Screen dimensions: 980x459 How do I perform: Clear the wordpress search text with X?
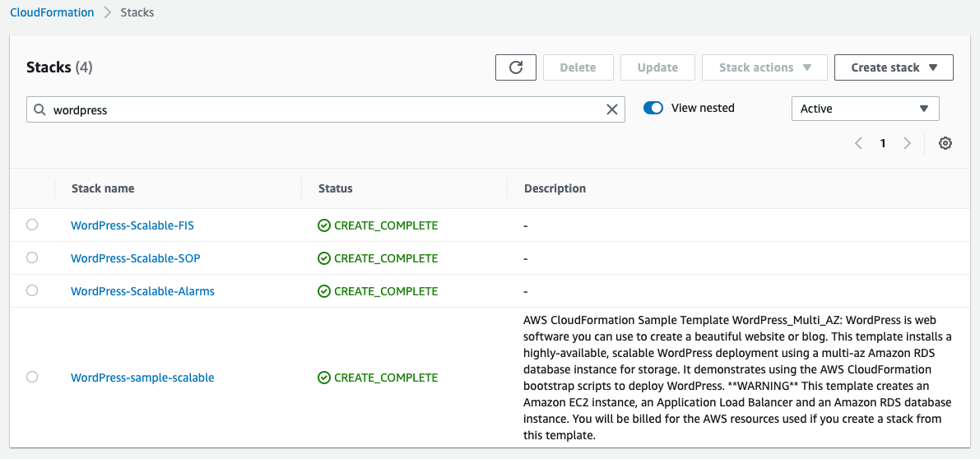click(x=612, y=110)
